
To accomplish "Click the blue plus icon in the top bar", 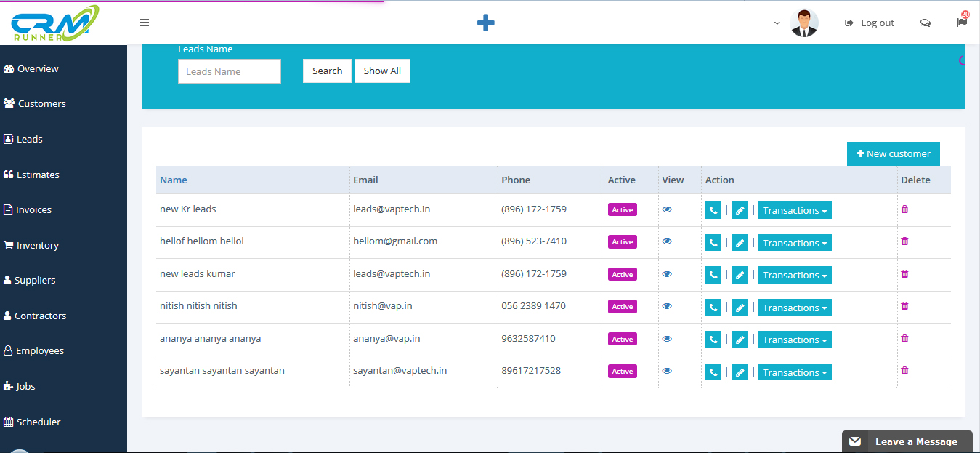I will pos(485,23).
